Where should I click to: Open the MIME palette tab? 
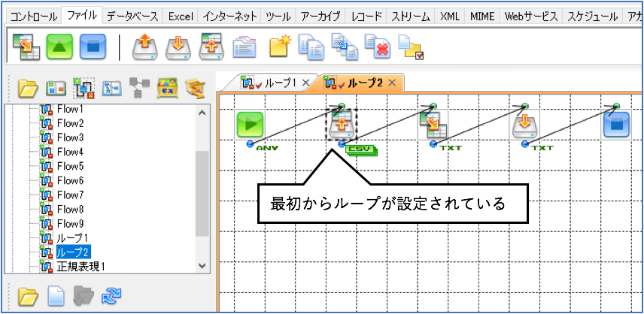[482, 17]
